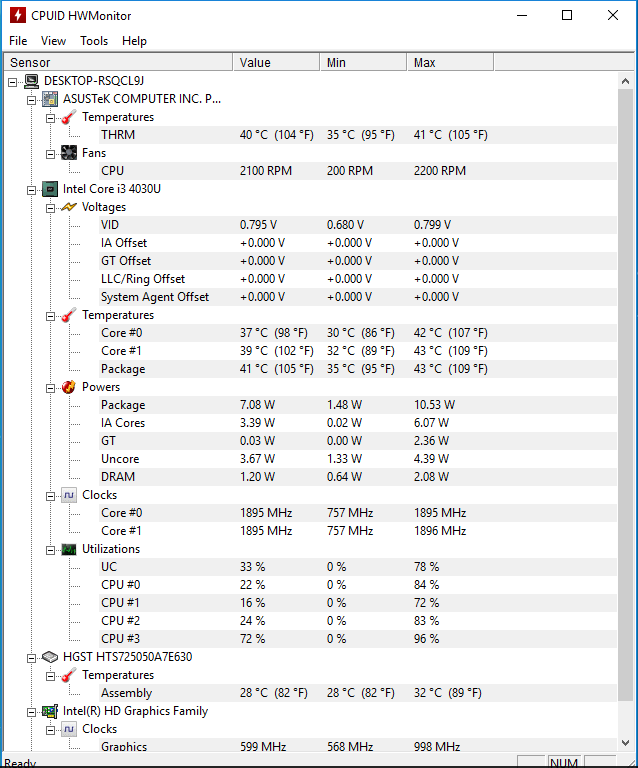This screenshot has width=638, height=768.
Task: Collapse the Fans section
Action: pyautogui.click(x=50, y=155)
